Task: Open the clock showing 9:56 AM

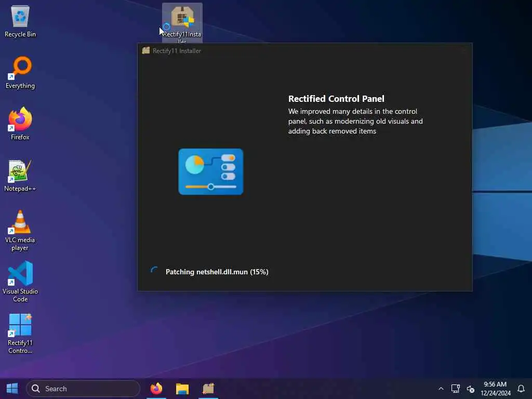Action: click(x=495, y=389)
